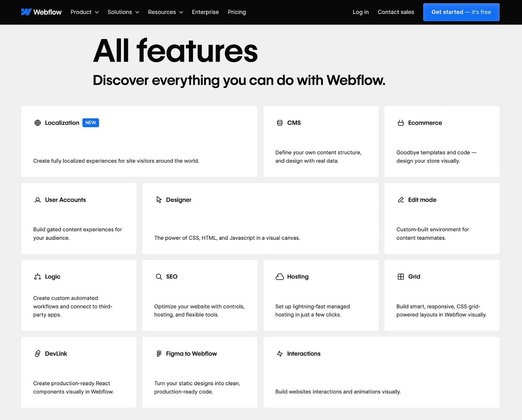The height and width of the screenshot is (420, 522).
Task: Click the User Accounts person icon
Action: tap(38, 200)
